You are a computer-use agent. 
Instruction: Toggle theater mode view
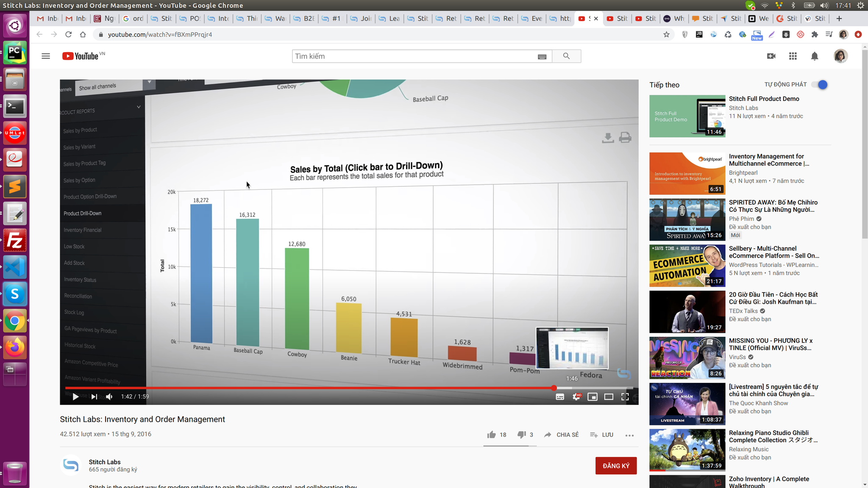tap(609, 396)
